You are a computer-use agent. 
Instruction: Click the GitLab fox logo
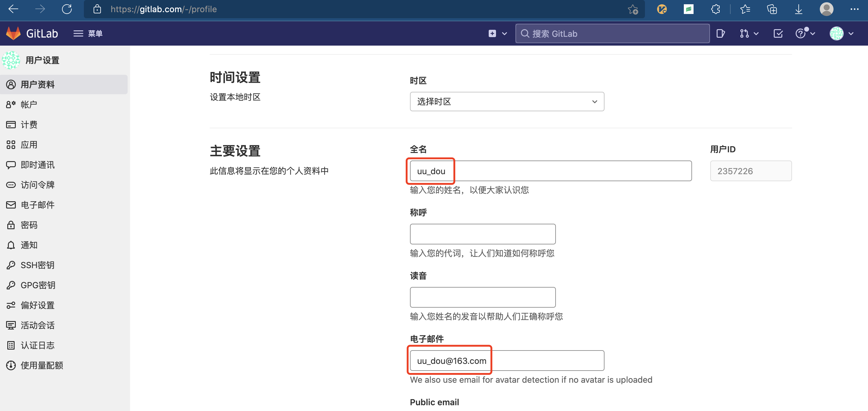[13, 33]
